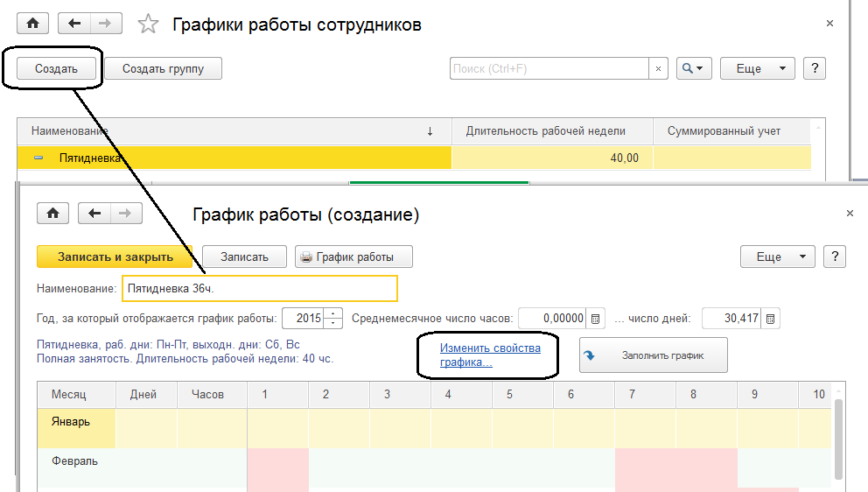Click the schedule table vertical scrollbar

pyautogui.click(x=838, y=439)
